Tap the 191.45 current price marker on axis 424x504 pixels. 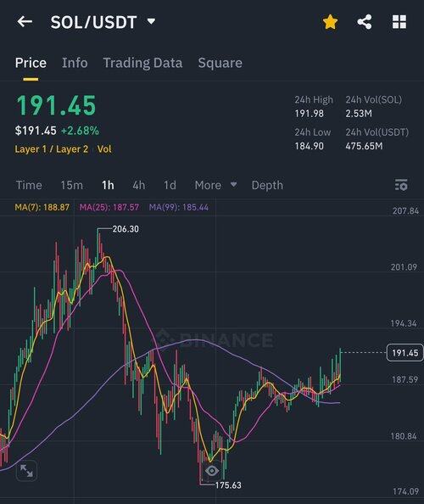pos(404,353)
